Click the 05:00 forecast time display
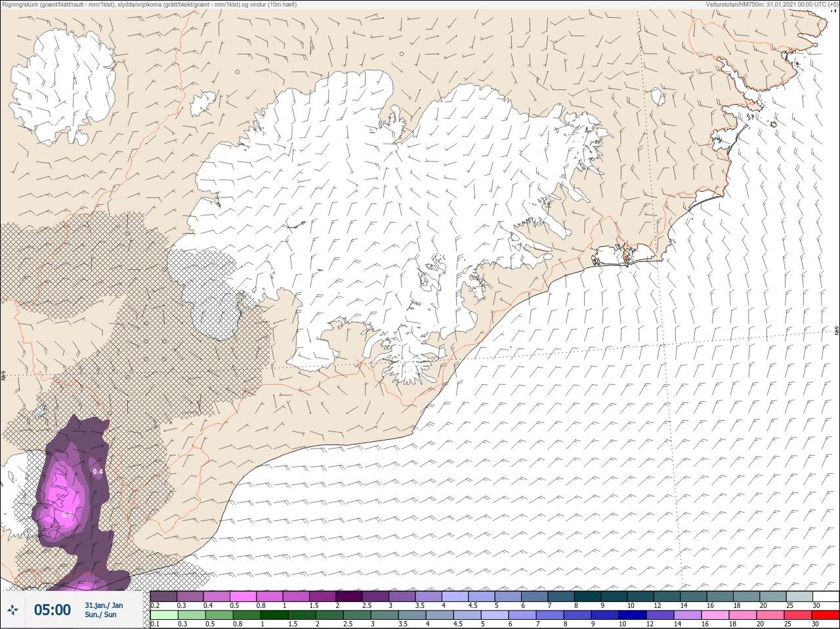This screenshot has height=629, width=840. (52, 610)
